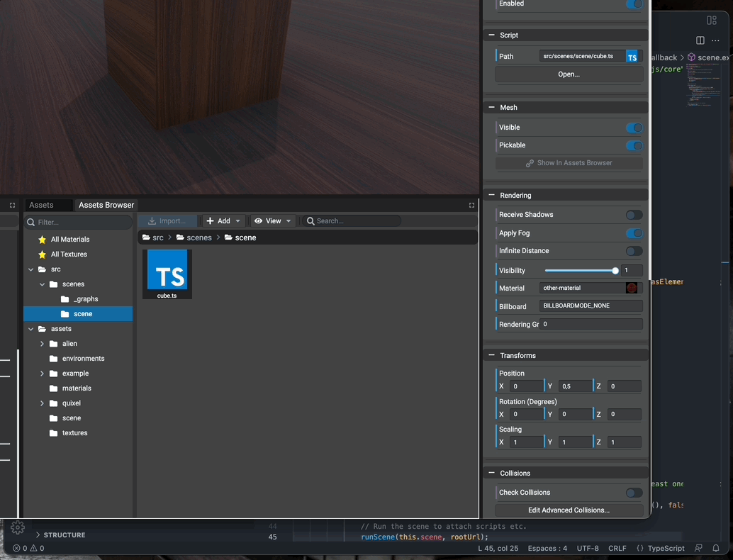Screen dimensions: 733x560
Task: Toggle the Apply Fog switch
Action: 634,233
